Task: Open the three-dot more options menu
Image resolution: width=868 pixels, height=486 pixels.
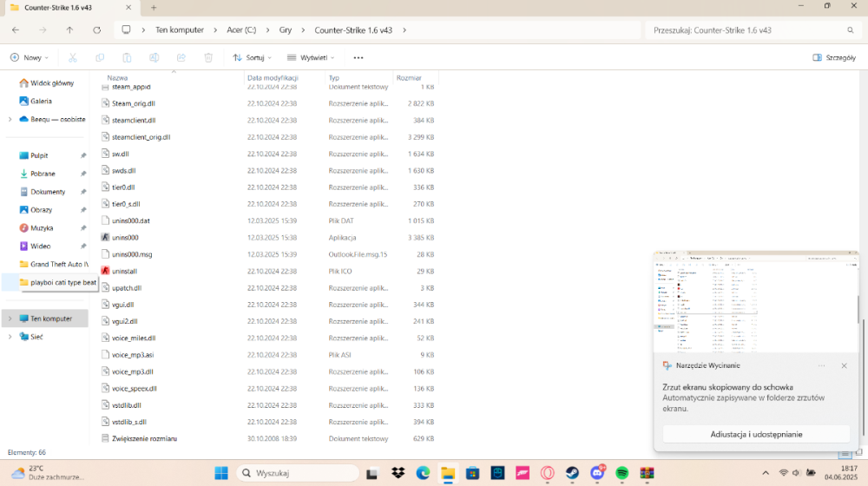Action: 358,57
